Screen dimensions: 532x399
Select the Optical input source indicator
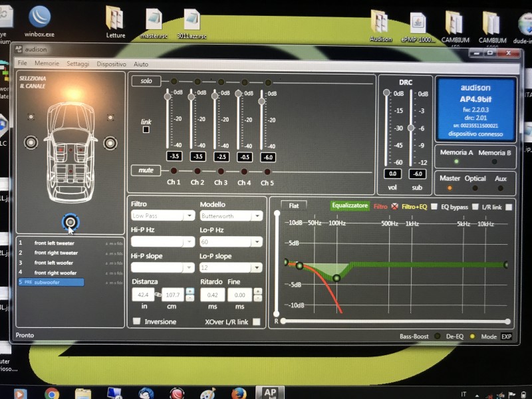point(475,188)
